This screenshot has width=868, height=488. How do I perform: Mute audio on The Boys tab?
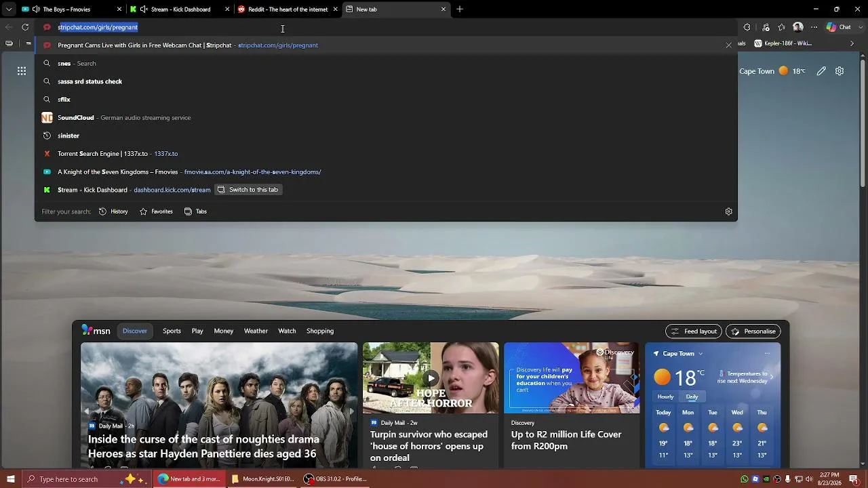(35, 9)
